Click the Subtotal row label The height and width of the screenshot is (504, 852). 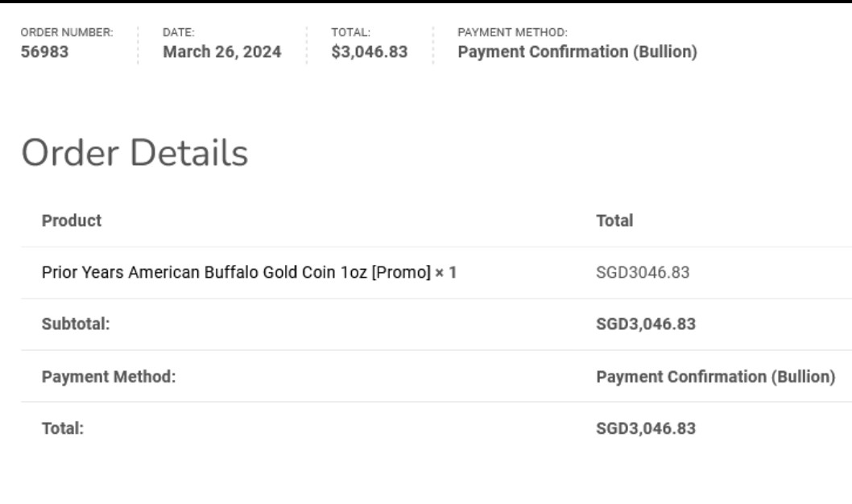click(x=76, y=324)
